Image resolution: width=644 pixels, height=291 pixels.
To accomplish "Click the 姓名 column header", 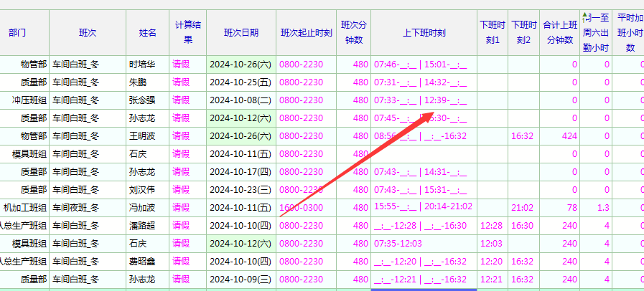I will pyautogui.click(x=147, y=33).
